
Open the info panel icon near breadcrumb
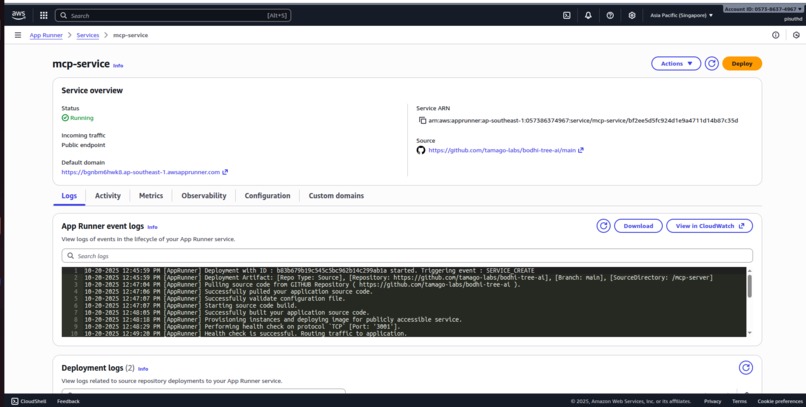click(776, 35)
